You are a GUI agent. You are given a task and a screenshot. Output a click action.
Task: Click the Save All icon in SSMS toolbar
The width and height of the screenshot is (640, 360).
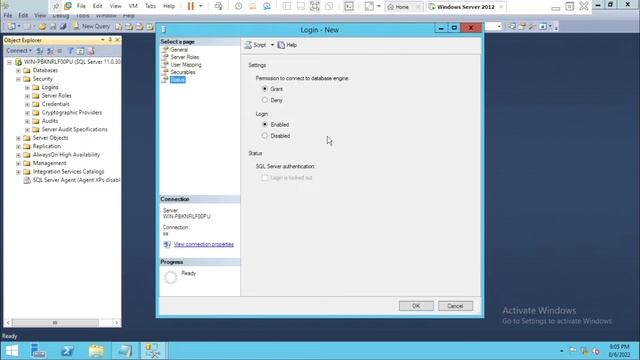[x=63, y=27]
